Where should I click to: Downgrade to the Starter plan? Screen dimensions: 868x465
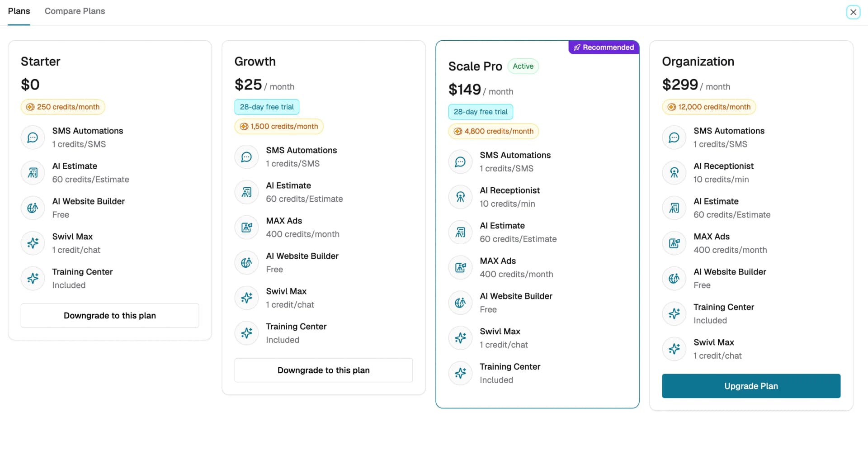tap(110, 316)
